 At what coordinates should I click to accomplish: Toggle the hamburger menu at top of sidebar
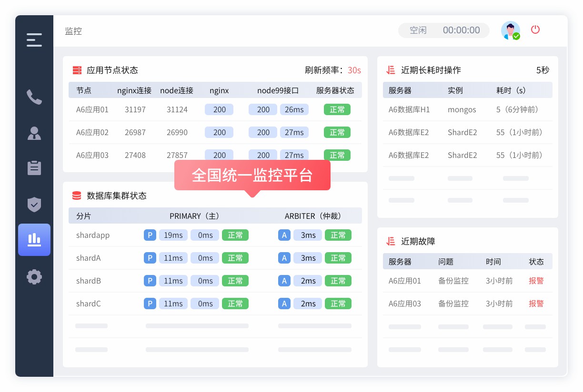click(34, 40)
